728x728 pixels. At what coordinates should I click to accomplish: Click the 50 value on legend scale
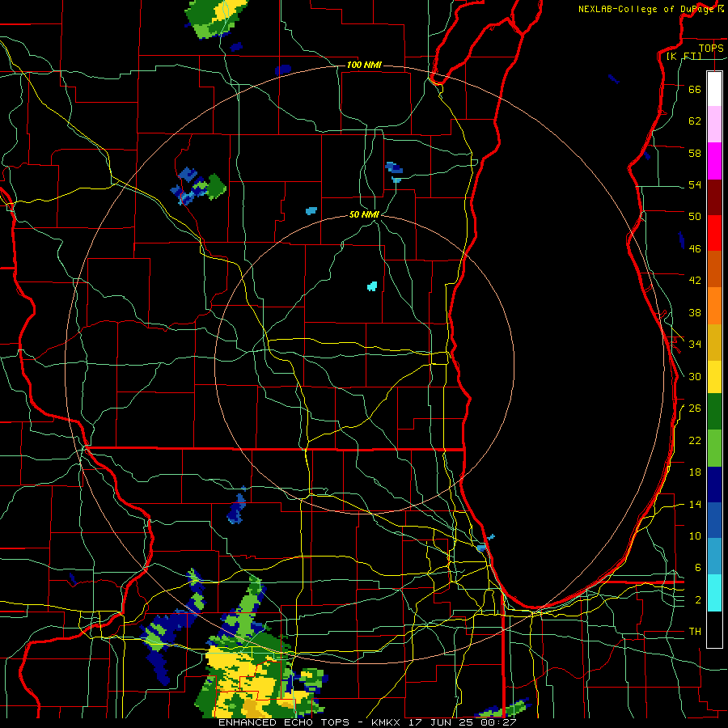click(x=695, y=217)
